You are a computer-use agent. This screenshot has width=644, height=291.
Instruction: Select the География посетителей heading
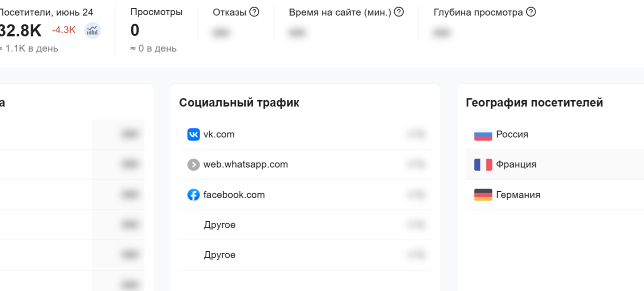point(534,103)
